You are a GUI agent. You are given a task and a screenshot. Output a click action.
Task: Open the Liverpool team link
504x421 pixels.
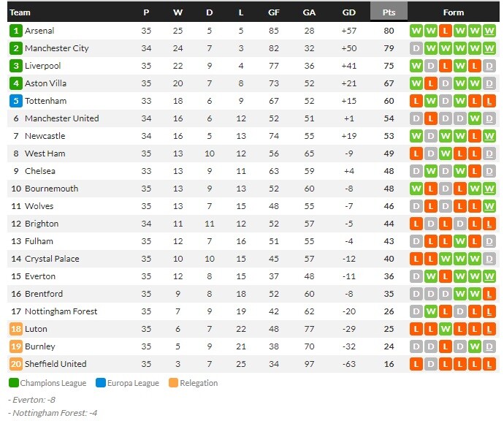[x=43, y=66]
